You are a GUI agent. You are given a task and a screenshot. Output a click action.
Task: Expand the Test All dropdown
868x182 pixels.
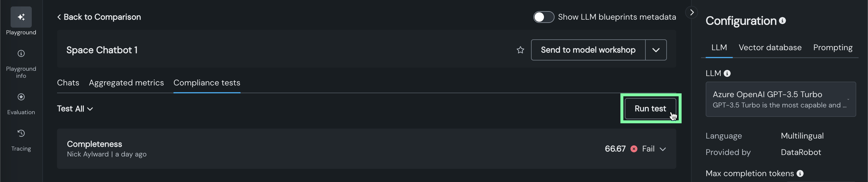[75, 109]
